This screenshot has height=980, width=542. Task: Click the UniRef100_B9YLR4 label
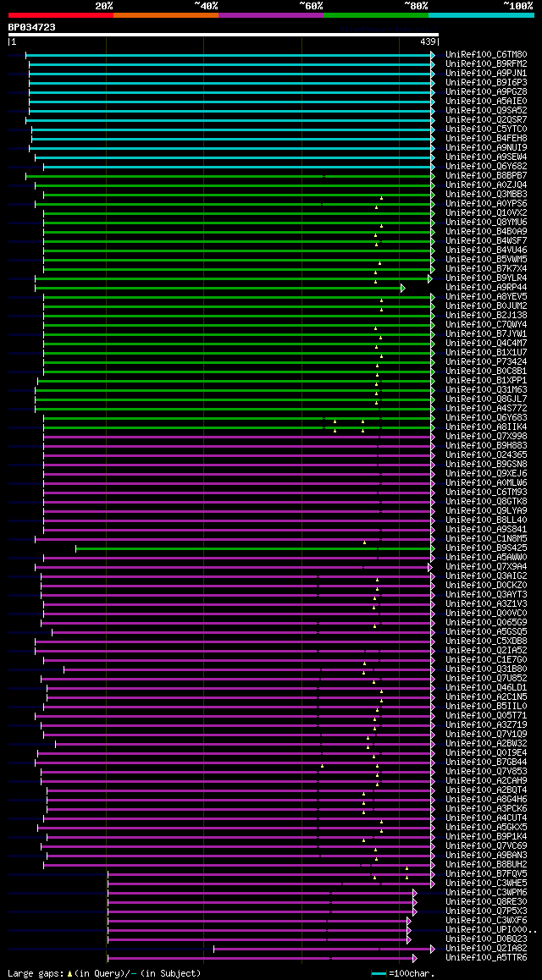[486, 278]
